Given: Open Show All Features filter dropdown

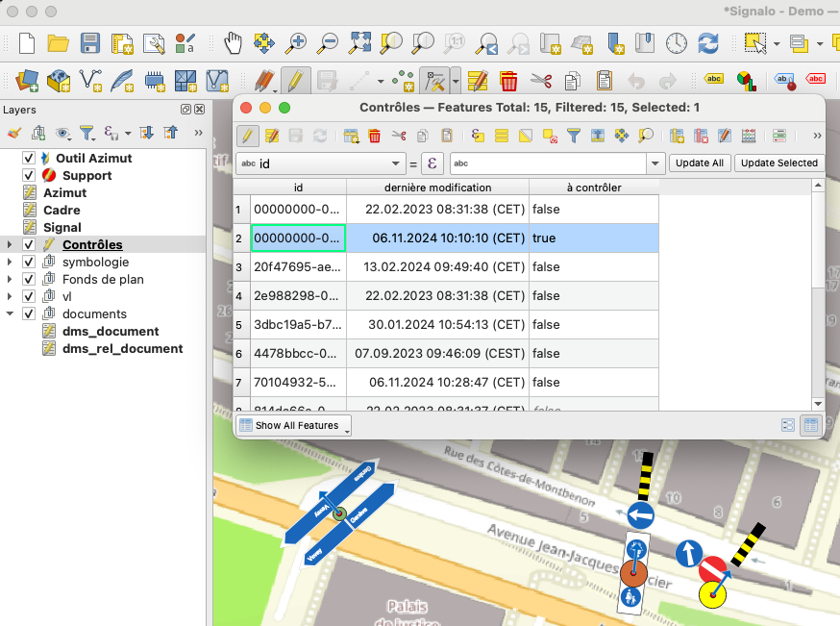Looking at the screenshot, I should pyautogui.click(x=293, y=425).
